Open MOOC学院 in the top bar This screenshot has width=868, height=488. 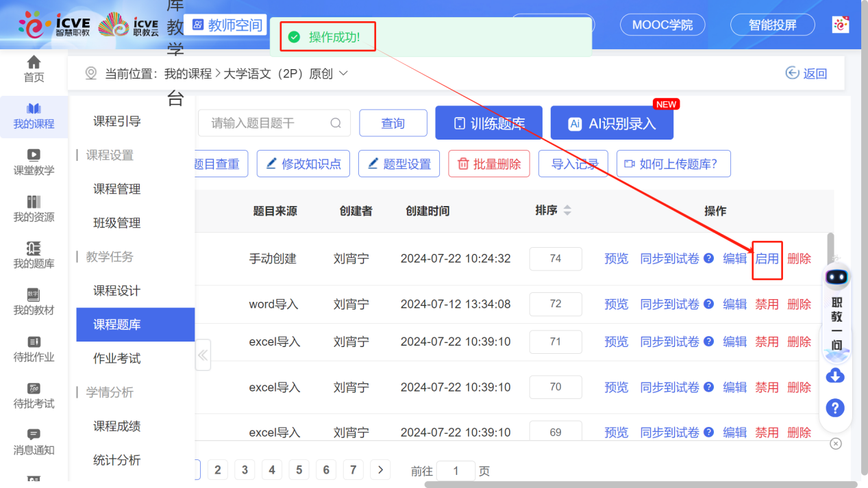662,25
